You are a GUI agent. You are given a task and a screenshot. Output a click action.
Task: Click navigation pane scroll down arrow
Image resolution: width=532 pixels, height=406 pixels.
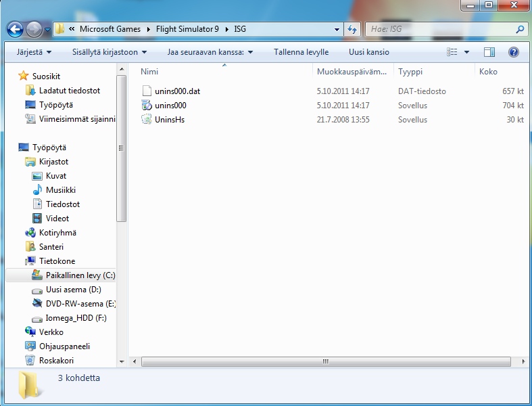[x=122, y=362]
